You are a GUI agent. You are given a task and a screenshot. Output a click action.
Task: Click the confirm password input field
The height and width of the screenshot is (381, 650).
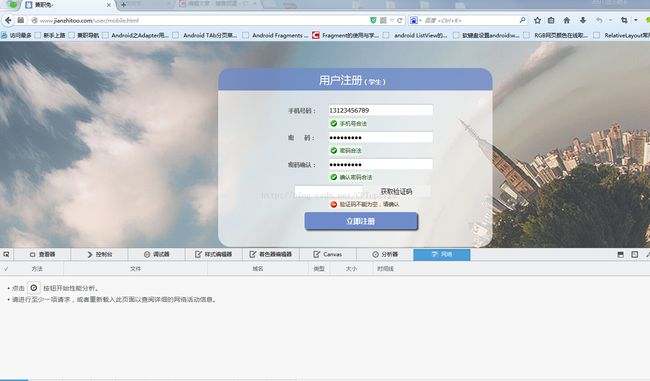click(381, 164)
